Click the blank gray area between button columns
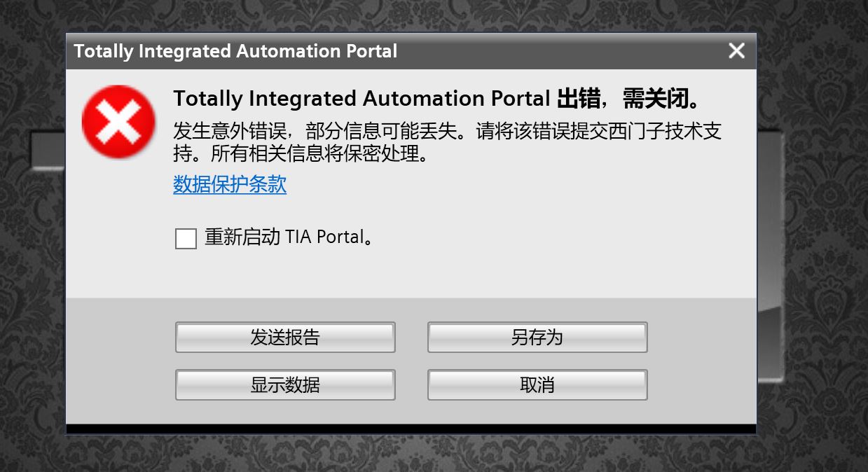 411,361
